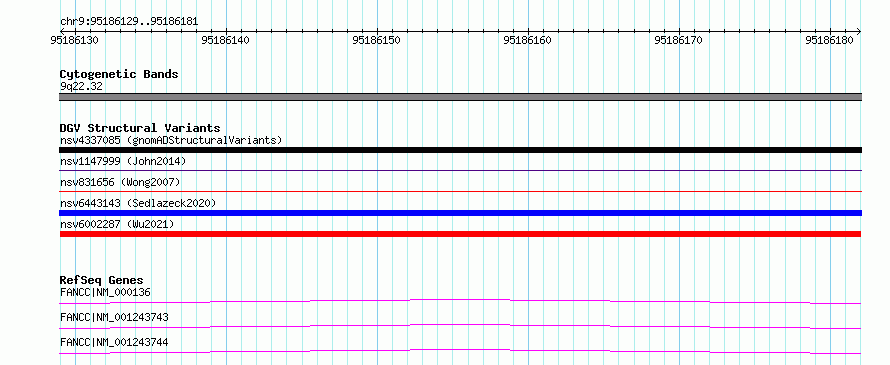Open variant nsv6002287 (Wu2021) label

coord(117,224)
